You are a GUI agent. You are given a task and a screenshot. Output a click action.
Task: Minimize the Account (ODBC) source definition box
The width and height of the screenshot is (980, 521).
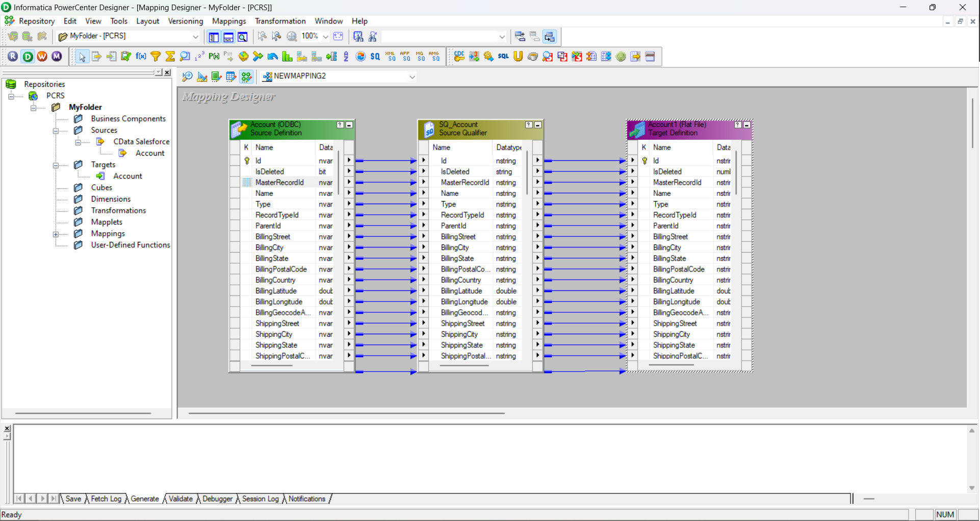click(349, 125)
